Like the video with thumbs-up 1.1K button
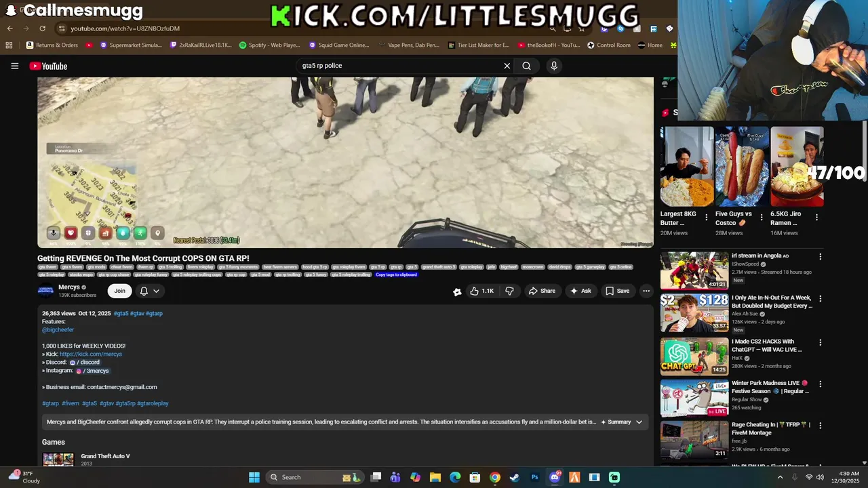Image resolution: width=868 pixels, height=488 pixels. [x=481, y=291]
